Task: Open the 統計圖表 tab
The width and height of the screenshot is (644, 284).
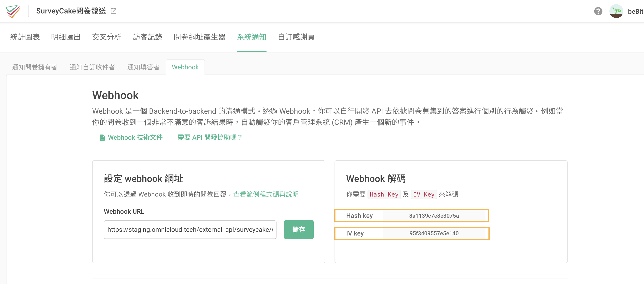Action: point(25,37)
